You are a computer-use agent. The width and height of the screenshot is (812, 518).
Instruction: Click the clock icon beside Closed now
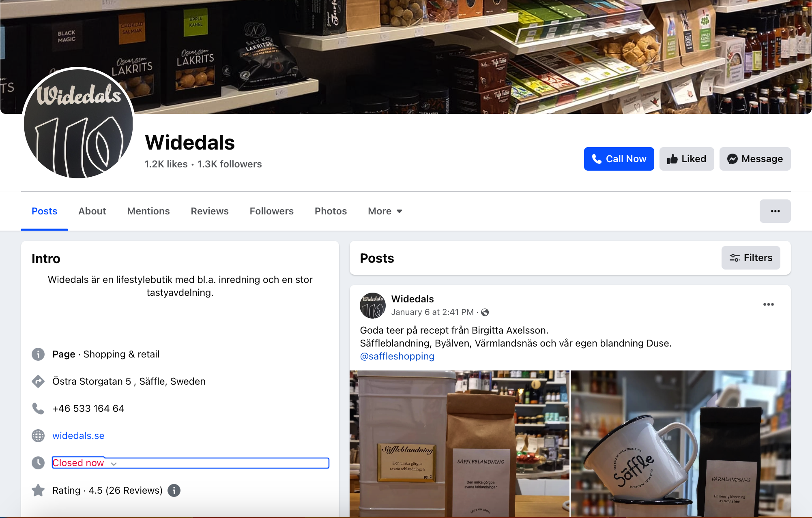[38, 463]
